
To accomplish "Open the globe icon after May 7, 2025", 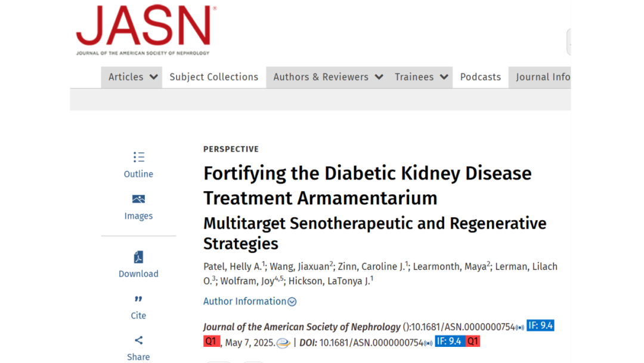I will (x=283, y=343).
